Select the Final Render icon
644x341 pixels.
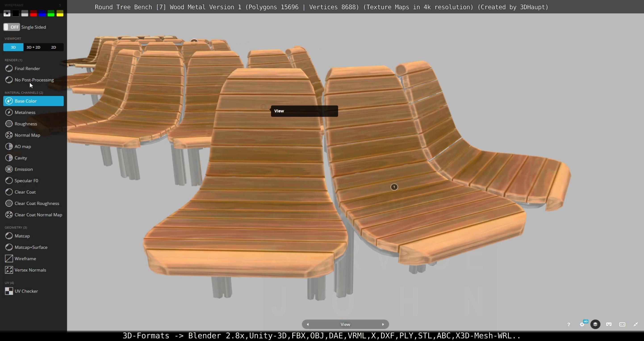click(9, 69)
